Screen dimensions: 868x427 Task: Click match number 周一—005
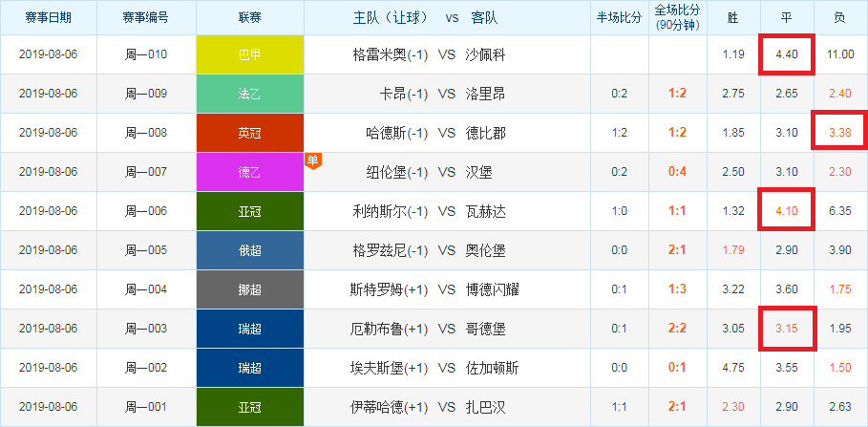[x=145, y=250]
